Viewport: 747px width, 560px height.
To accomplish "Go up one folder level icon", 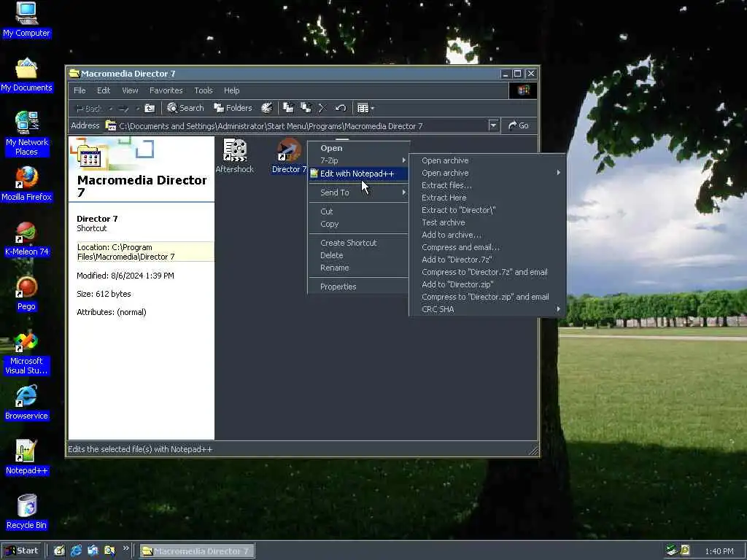I will (x=150, y=109).
